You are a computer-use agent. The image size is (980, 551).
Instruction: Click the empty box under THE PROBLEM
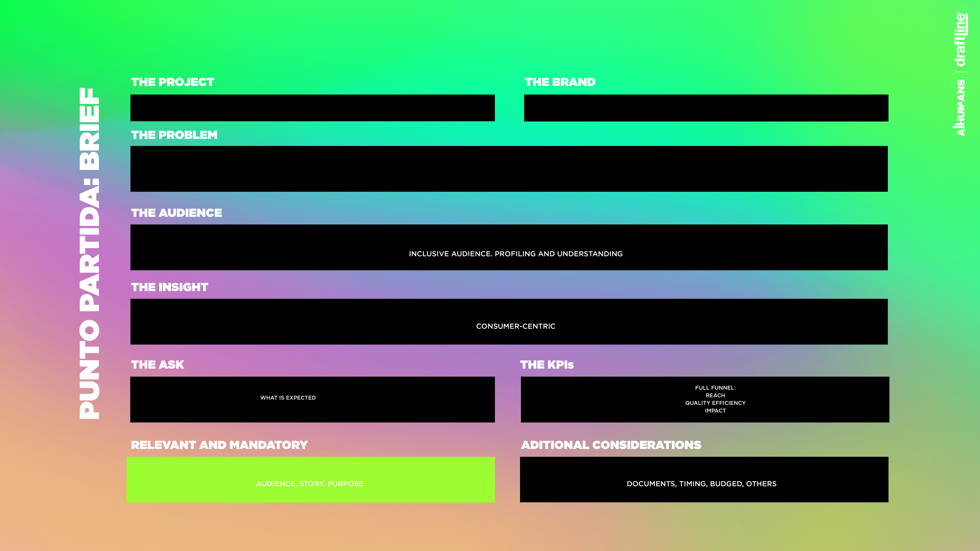tap(509, 169)
